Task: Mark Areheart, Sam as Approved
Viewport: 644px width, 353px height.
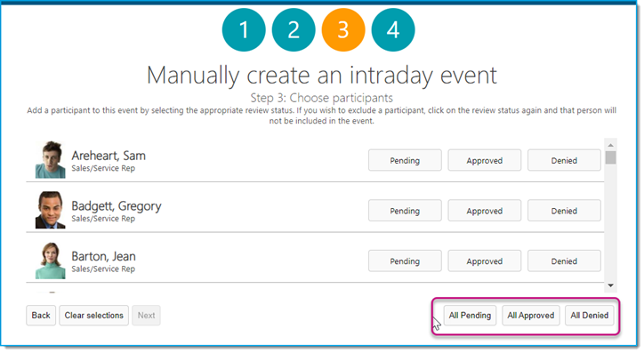Action: 484,160
